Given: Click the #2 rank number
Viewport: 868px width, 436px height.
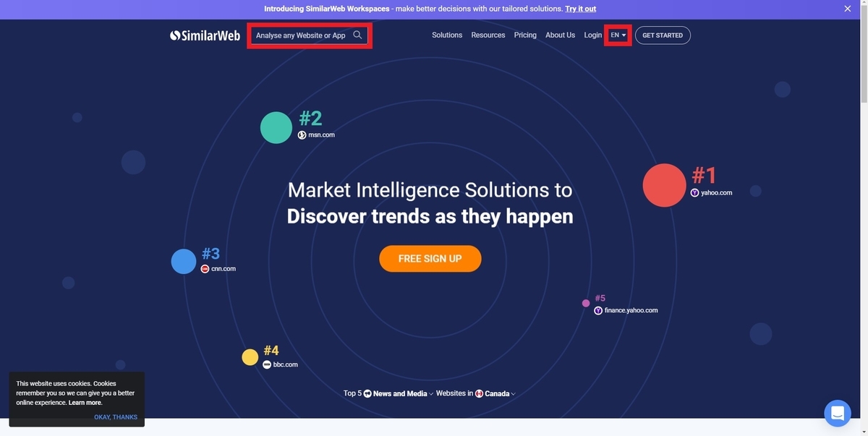Looking at the screenshot, I should (x=310, y=119).
